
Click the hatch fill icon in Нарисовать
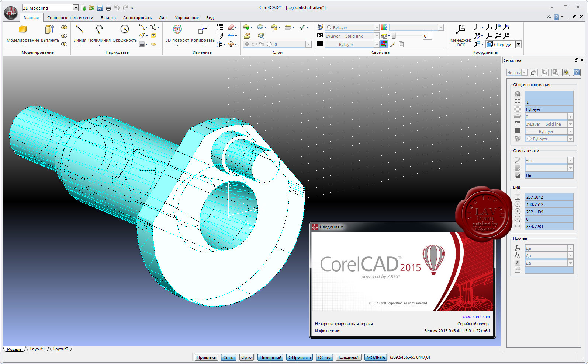142,44
